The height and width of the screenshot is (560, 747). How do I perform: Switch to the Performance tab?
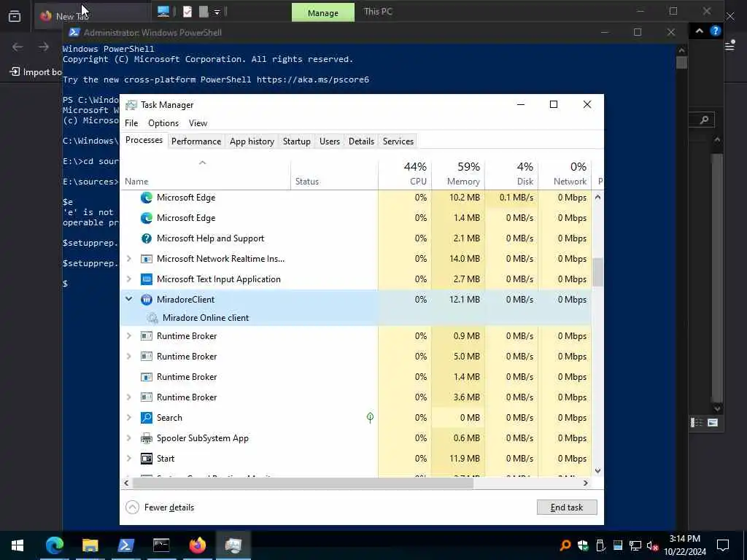pos(196,141)
